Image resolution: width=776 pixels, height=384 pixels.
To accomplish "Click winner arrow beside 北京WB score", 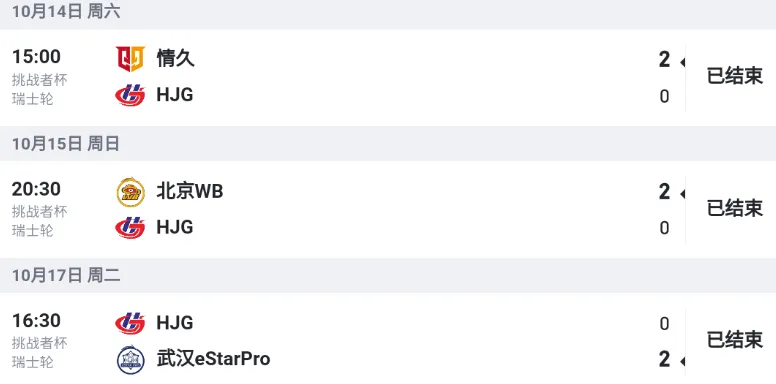I will 682,194.
